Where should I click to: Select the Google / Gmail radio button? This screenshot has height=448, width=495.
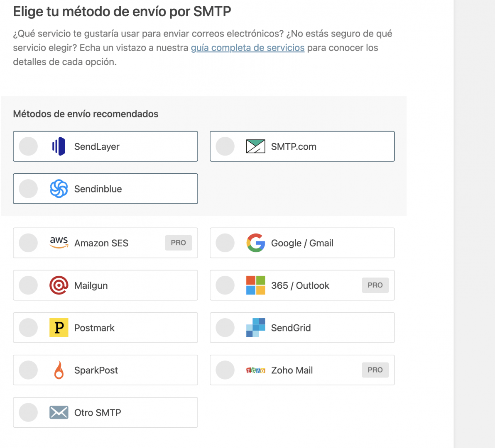(x=225, y=243)
